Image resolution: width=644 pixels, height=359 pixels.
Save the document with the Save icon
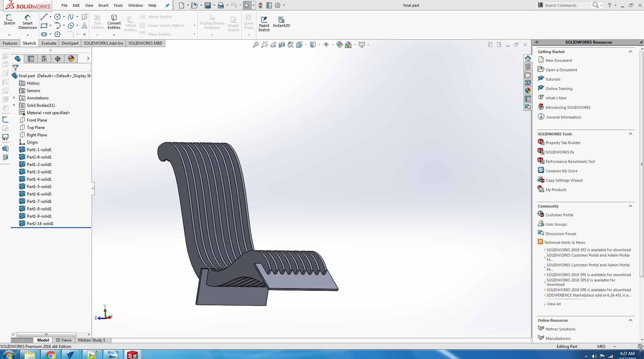click(208, 5)
